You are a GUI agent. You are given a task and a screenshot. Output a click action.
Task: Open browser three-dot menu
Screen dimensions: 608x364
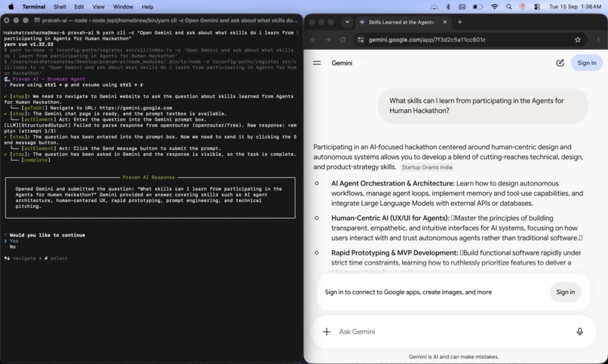(x=598, y=39)
